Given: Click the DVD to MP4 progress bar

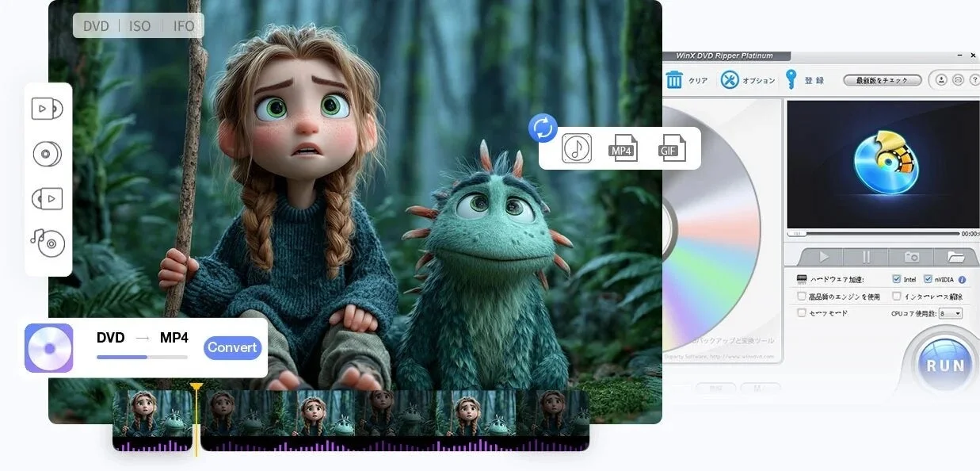Looking at the screenshot, I should 142,357.
